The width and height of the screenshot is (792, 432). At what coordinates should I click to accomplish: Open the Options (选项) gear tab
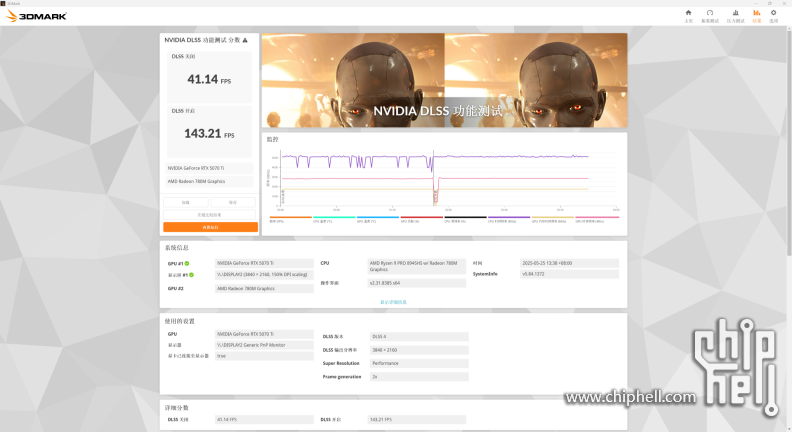[773, 16]
